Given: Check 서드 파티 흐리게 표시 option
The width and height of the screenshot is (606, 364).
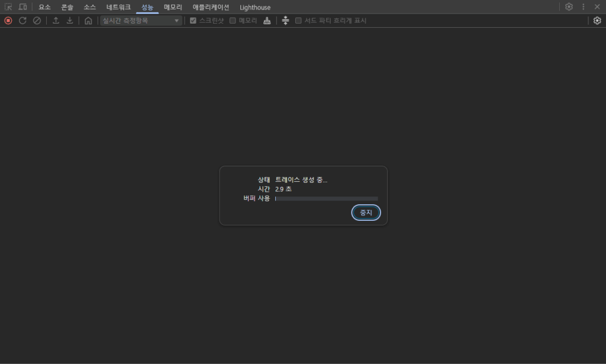Looking at the screenshot, I should pos(299,20).
